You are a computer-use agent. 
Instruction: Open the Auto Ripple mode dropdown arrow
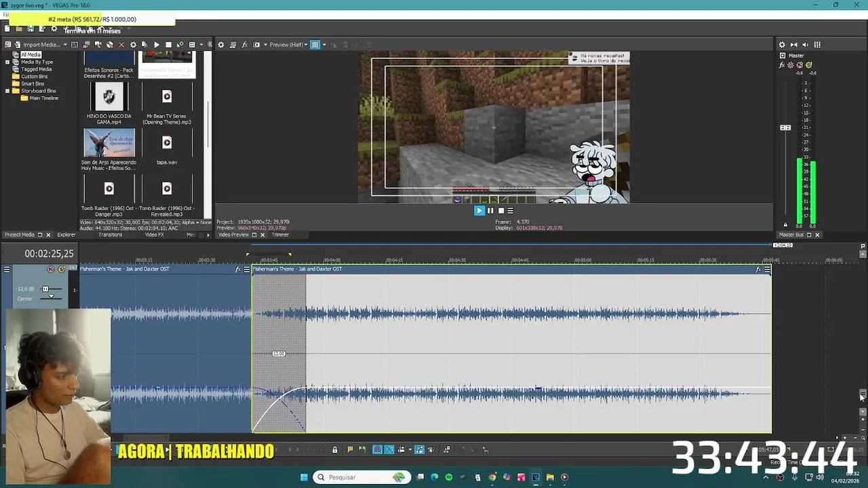pos(409,449)
